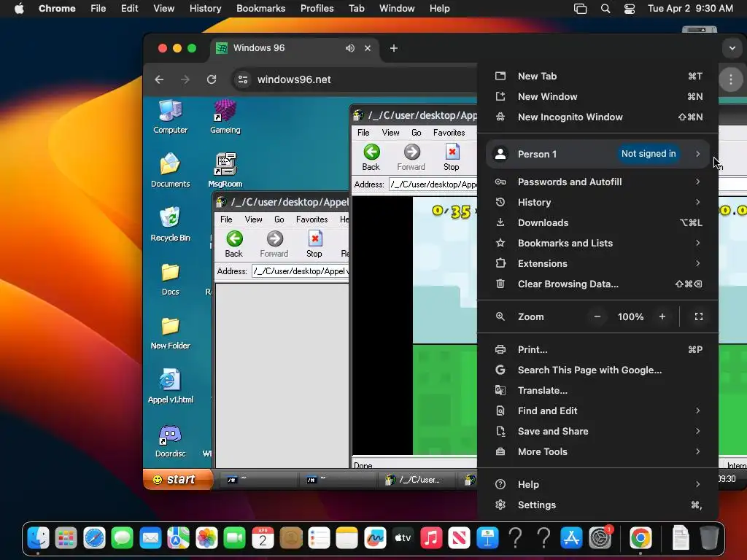Viewport: 747px width, 560px height.
Task: Open the macOS Bookmarks menu
Action: click(260, 9)
